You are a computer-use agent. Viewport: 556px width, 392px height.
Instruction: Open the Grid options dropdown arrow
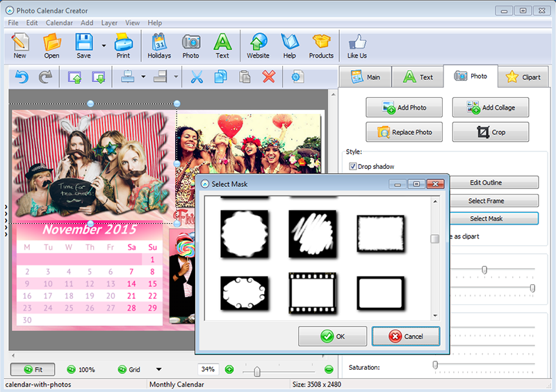coord(159,369)
